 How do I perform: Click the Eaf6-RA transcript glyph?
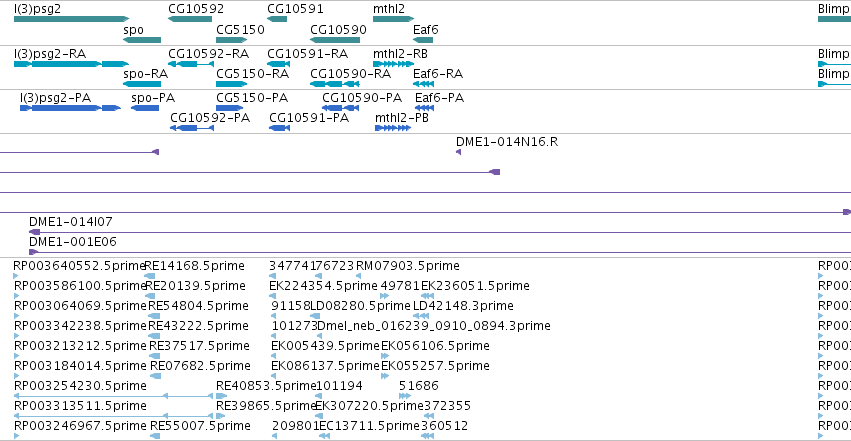tap(423, 84)
